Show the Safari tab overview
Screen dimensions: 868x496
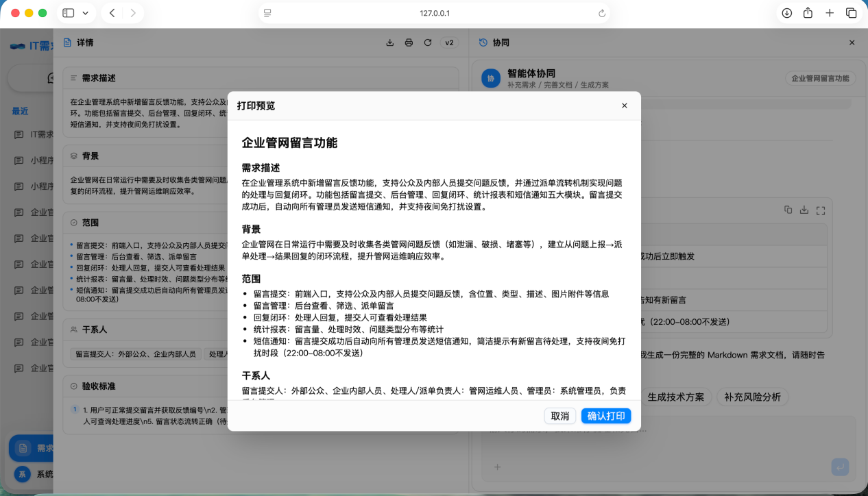pos(851,13)
